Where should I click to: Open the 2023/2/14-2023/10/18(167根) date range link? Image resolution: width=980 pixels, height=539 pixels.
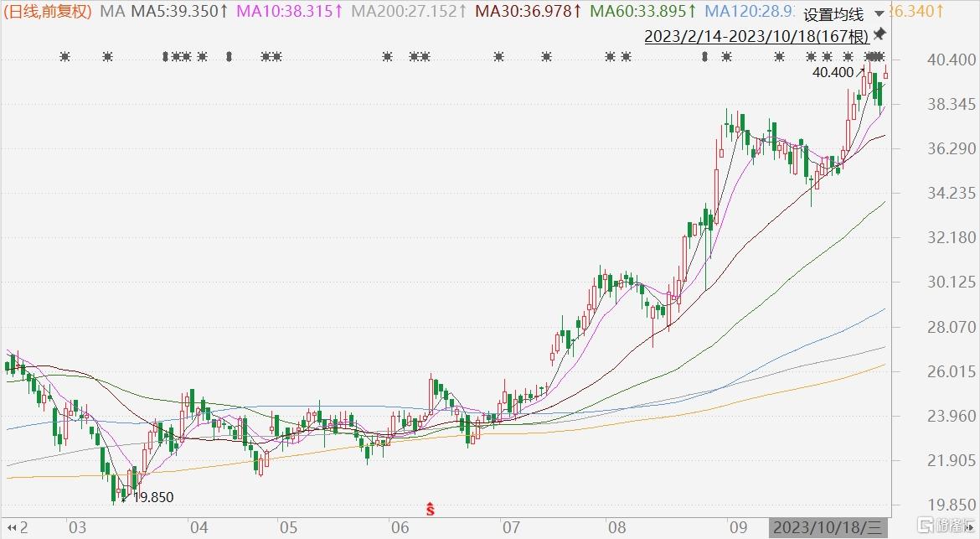(x=756, y=36)
